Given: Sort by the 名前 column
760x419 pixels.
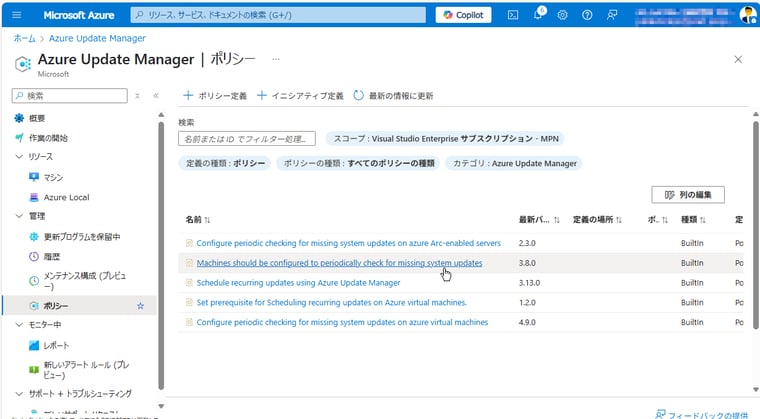Looking at the screenshot, I should [198, 220].
